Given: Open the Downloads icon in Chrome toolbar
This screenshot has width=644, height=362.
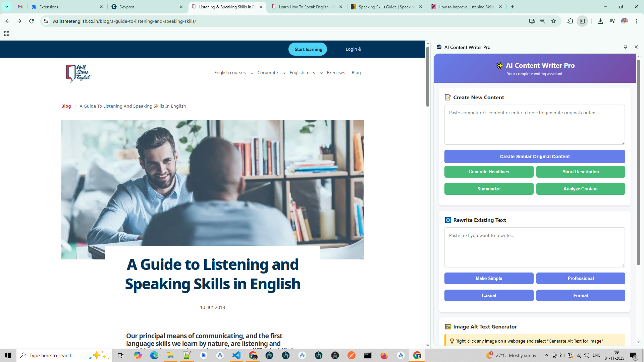Looking at the screenshot, I should [x=600, y=21].
